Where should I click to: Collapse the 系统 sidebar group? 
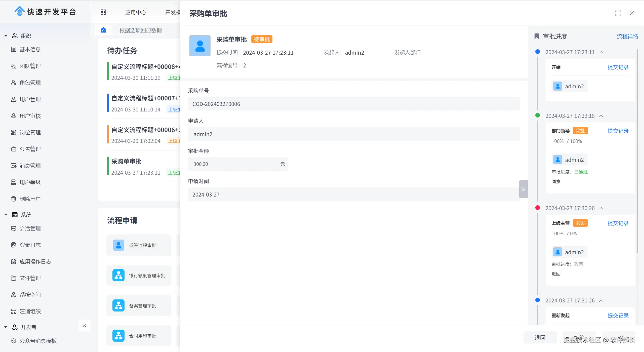pyautogui.click(x=6, y=215)
